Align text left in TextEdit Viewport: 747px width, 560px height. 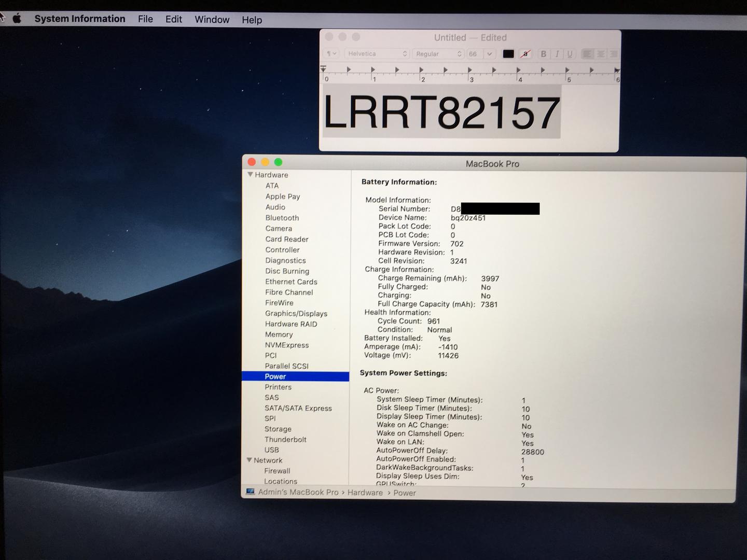coord(587,54)
